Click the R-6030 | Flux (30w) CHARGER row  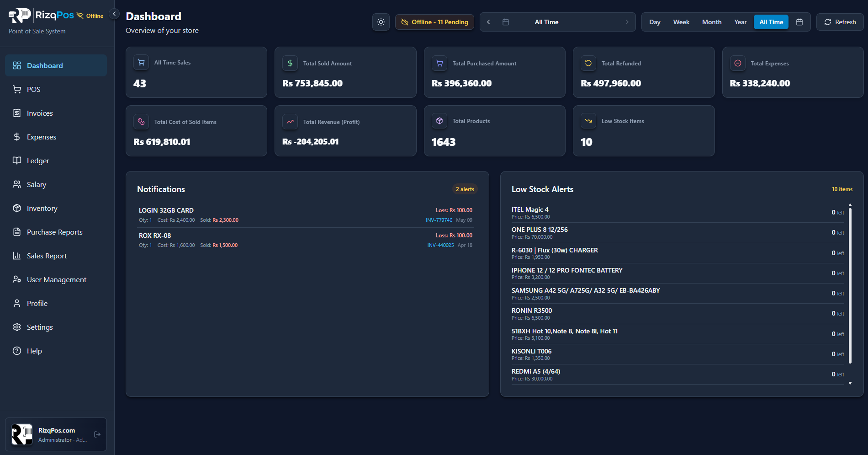click(x=678, y=253)
